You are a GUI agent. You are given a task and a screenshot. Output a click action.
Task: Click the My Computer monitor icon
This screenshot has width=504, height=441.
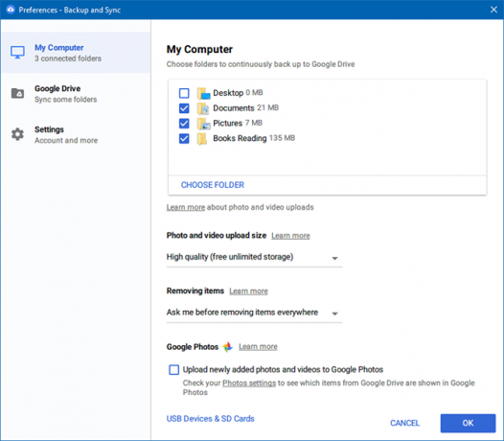pyautogui.click(x=17, y=53)
